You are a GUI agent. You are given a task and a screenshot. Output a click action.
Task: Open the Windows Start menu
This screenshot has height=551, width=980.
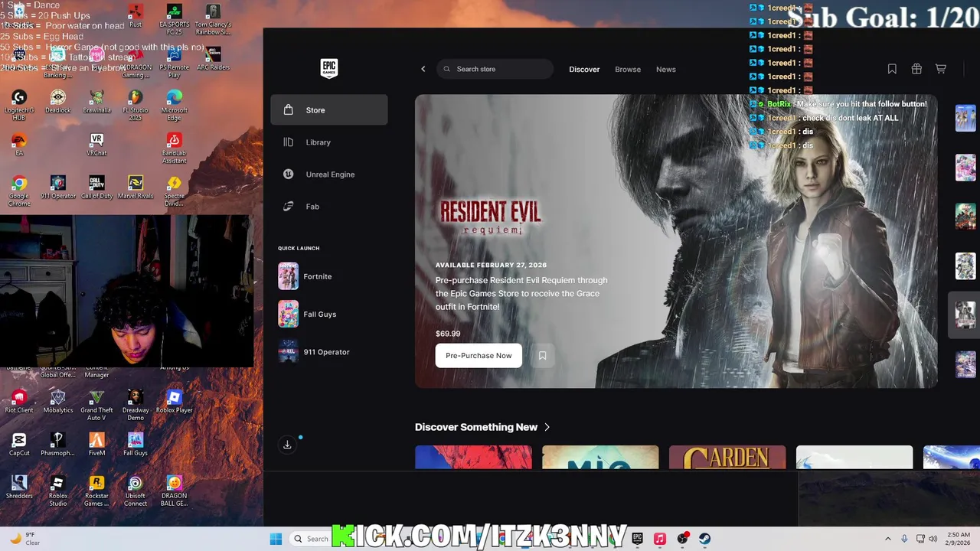click(276, 539)
